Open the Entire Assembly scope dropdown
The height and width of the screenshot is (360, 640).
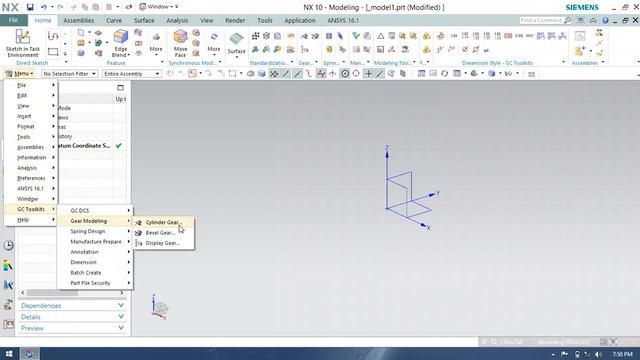pos(131,73)
